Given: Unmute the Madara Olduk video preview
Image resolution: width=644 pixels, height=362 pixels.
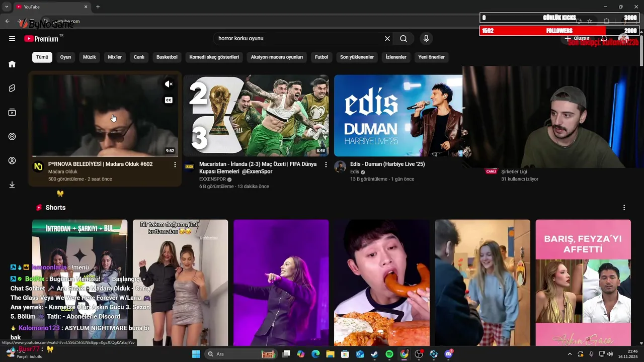Looking at the screenshot, I should click(169, 84).
